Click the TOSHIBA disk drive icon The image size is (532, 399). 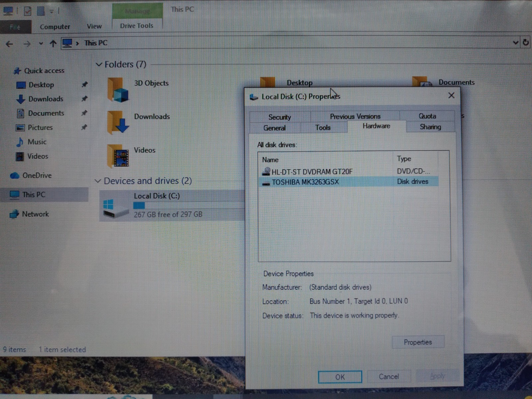pos(266,183)
